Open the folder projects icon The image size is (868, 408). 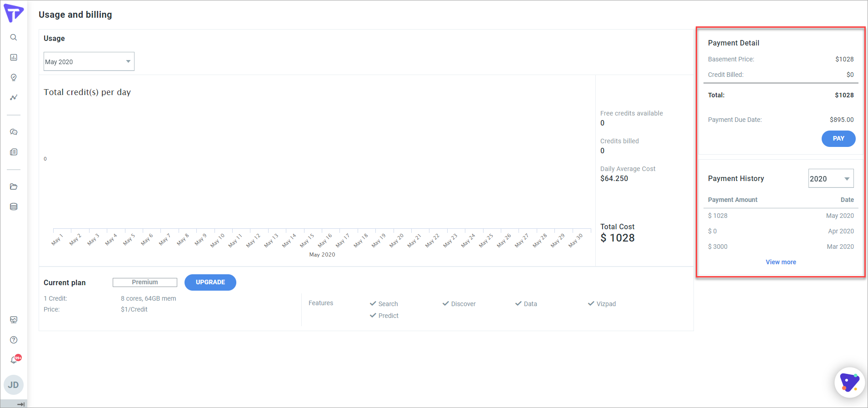[14, 186]
